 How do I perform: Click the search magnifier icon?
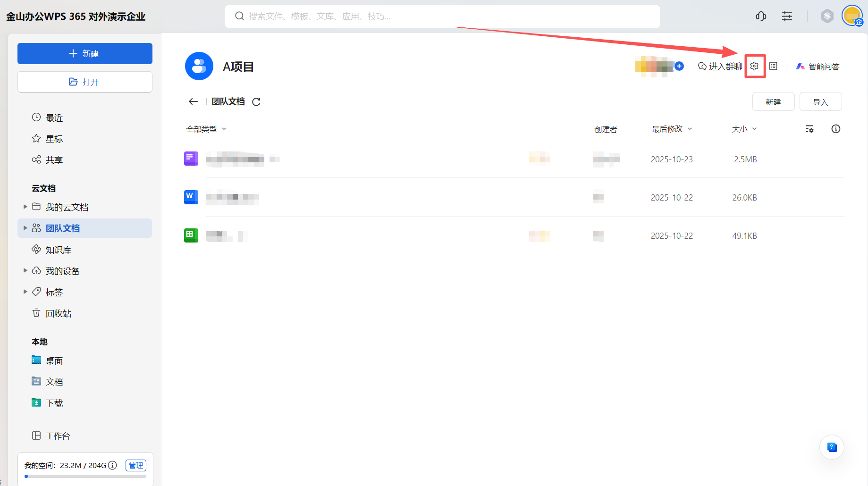[240, 16]
